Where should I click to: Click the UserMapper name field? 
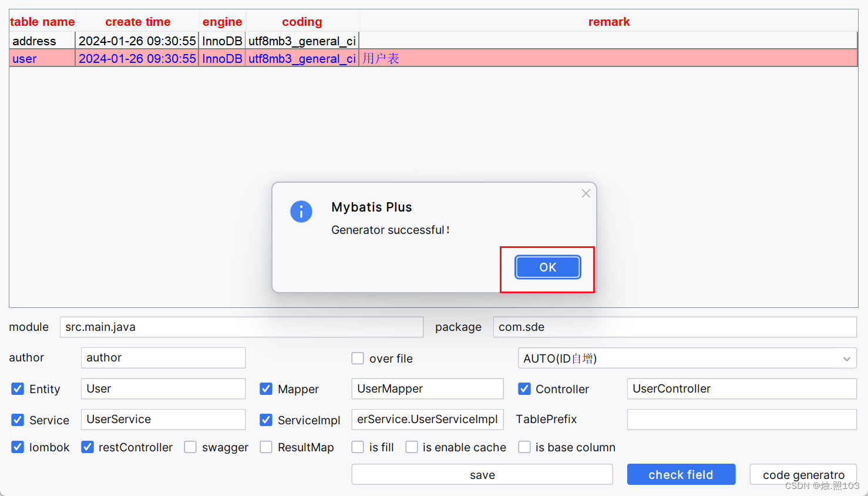pos(428,388)
